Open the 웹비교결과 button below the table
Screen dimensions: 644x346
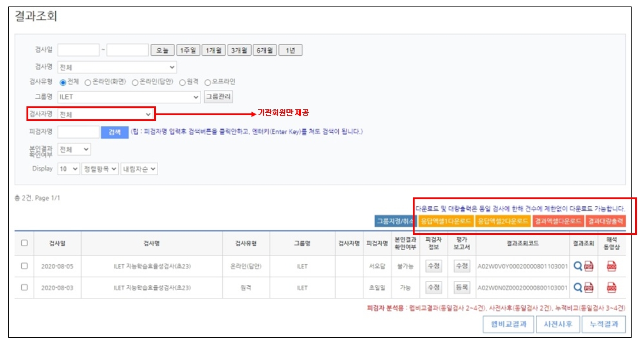[509, 324]
